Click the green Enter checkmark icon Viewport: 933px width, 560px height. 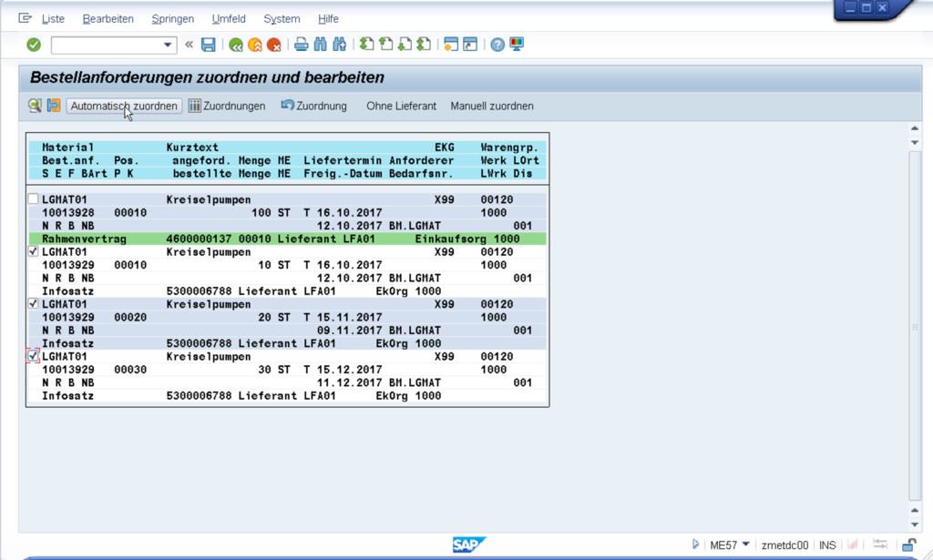(34, 45)
